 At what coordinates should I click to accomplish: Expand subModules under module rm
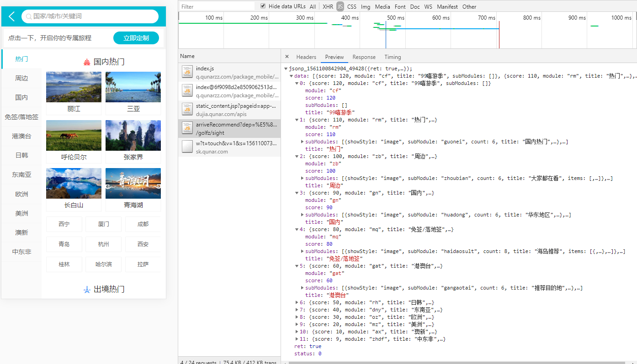[x=303, y=142]
